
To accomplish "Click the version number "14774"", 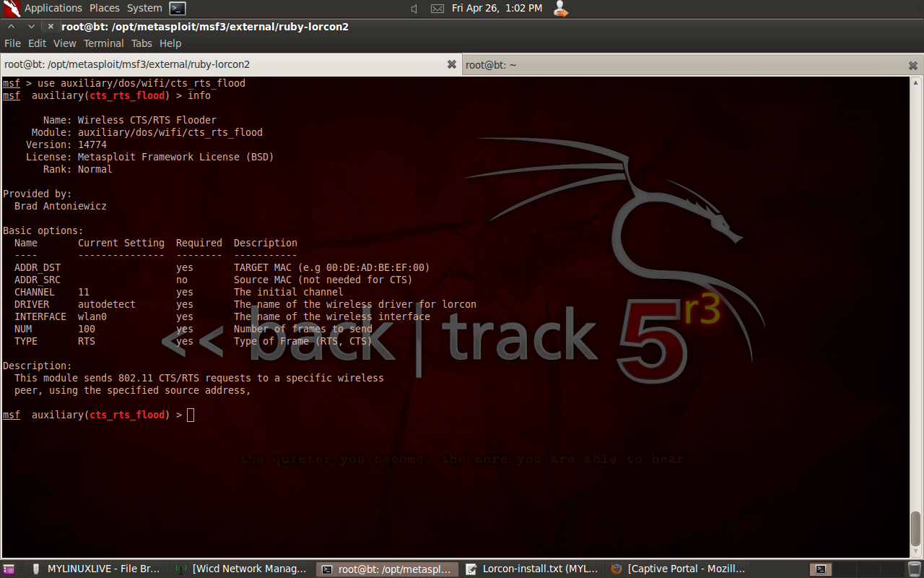I will coord(92,144).
